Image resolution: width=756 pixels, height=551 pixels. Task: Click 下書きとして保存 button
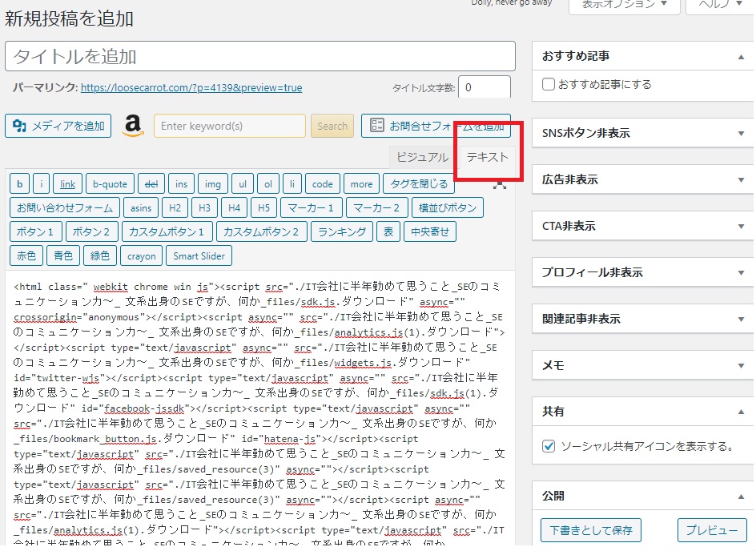pos(591,530)
